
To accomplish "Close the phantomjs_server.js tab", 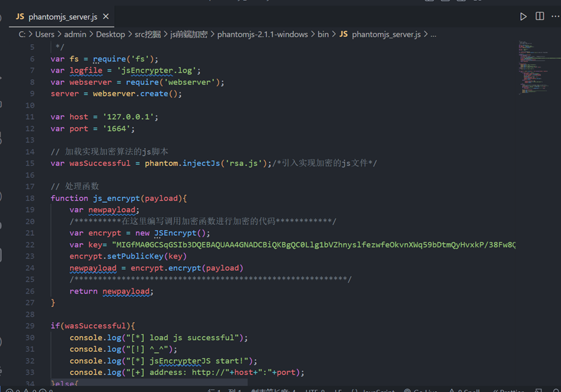I will point(106,16).
